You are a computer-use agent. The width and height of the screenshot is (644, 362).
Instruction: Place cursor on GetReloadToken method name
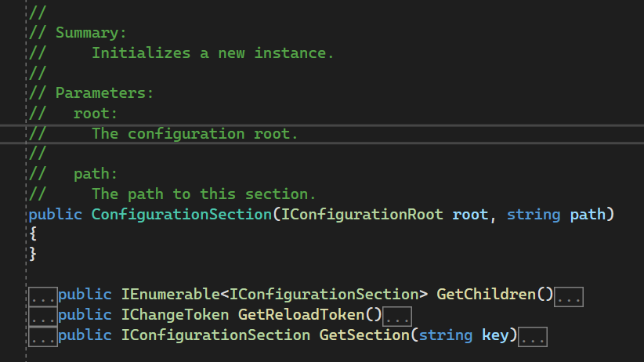318,316
